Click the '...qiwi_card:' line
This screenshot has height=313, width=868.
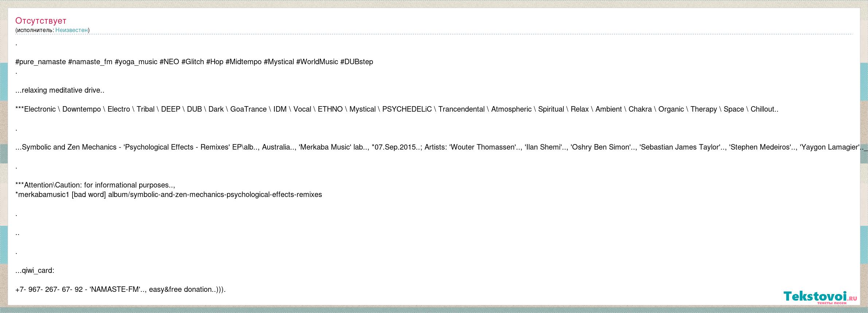[x=35, y=270]
